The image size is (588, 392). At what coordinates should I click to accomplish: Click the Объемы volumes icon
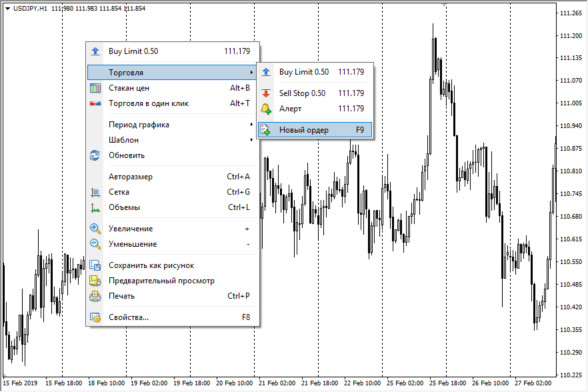[95, 207]
